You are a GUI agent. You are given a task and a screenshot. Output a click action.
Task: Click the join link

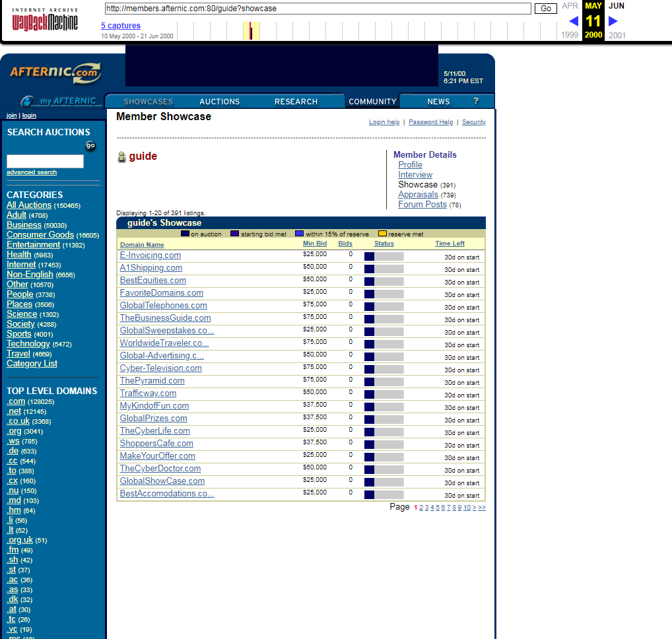point(12,116)
